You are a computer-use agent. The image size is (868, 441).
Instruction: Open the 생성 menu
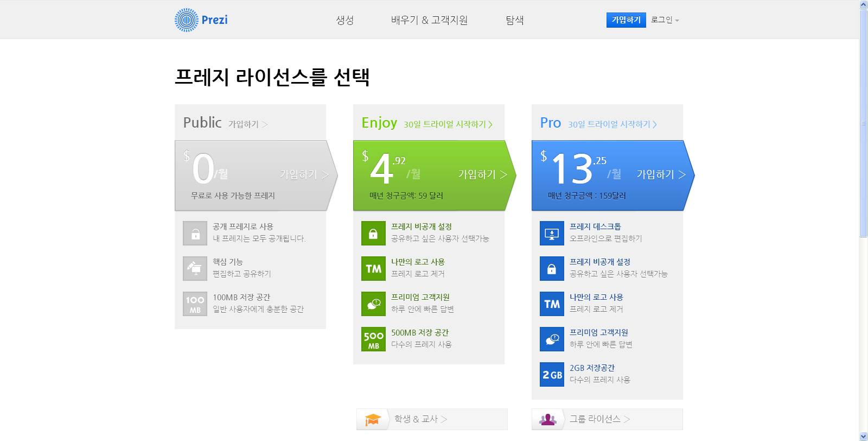click(345, 20)
